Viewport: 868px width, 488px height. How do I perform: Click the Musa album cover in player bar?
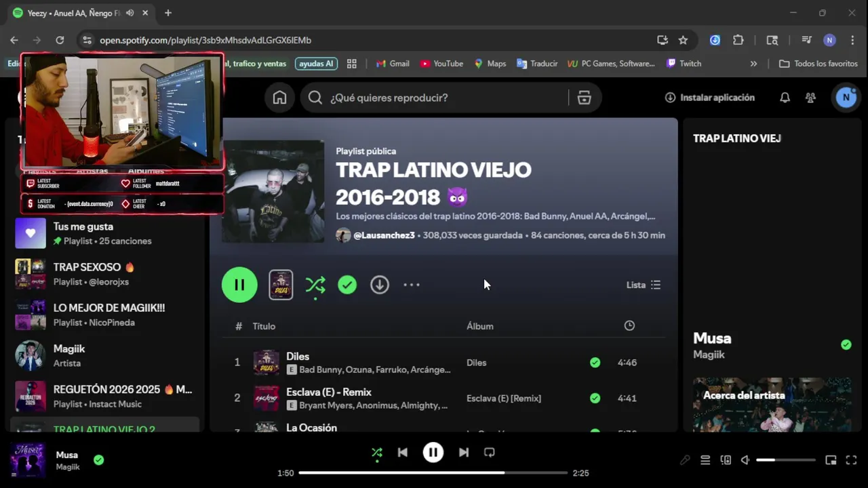[x=28, y=460]
